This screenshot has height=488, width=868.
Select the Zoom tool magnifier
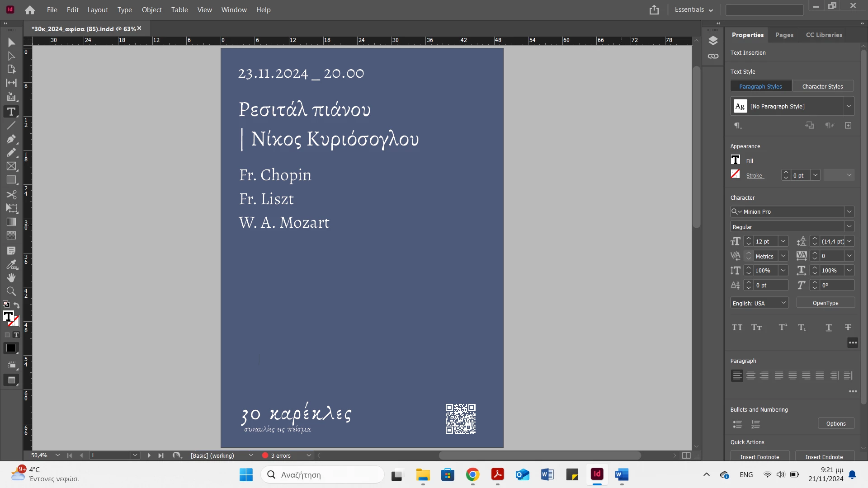pos(11,291)
